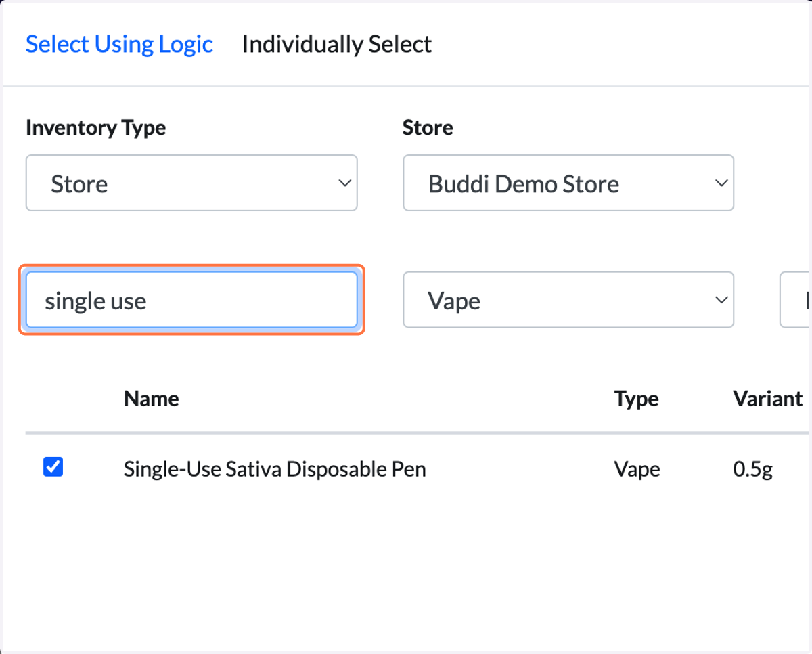Click the Variant column header
This screenshot has height=654, width=812.
[768, 398]
